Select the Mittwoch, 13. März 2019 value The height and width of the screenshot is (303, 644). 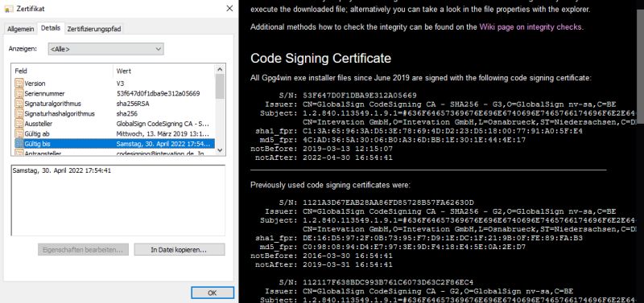click(x=163, y=133)
